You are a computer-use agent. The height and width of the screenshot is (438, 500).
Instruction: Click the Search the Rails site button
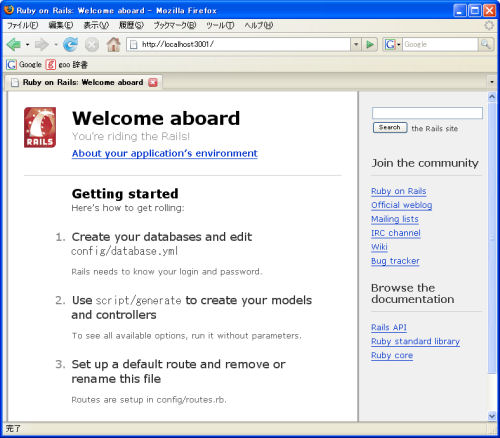tap(390, 128)
